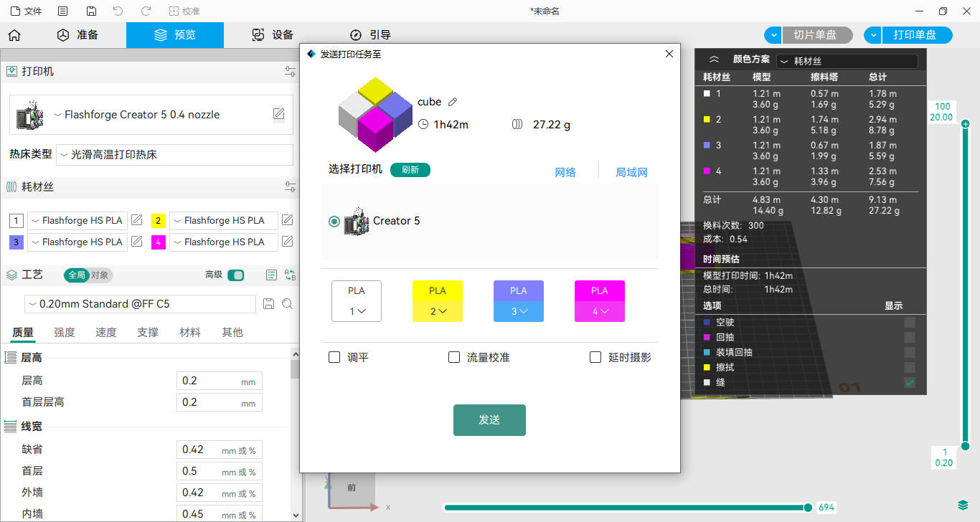The height and width of the screenshot is (522, 980).
Task: Rename the cube print job pencil icon
Action: 453,102
